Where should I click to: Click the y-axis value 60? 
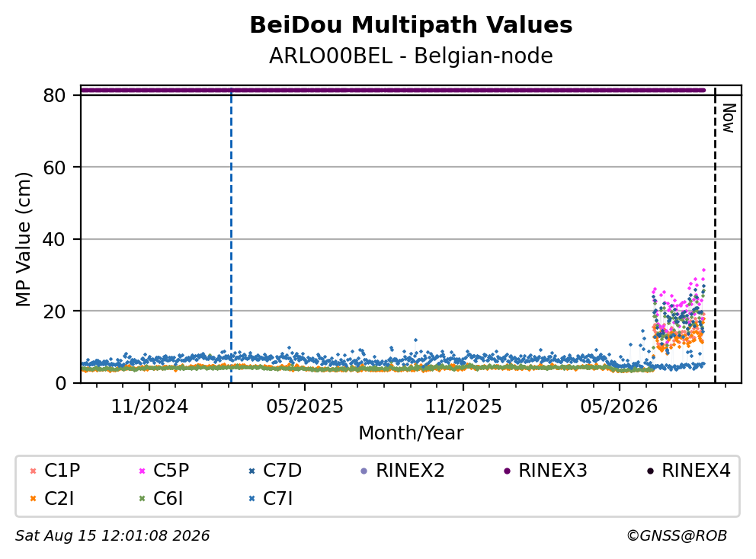(54, 168)
